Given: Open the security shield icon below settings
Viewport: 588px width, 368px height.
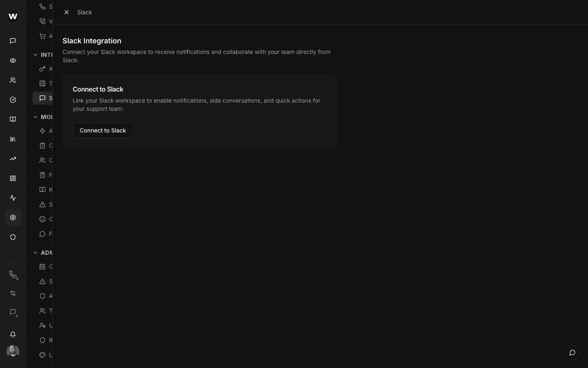Looking at the screenshot, I should [13, 237].
